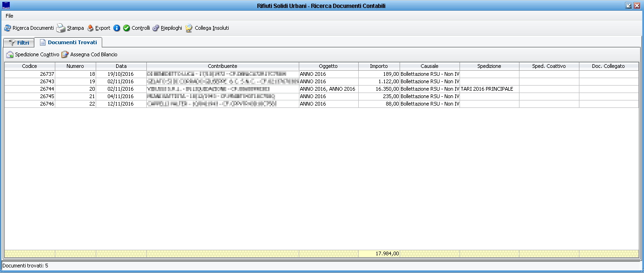Click the Assegna Cod Bilancio icon
This screenshot has height=273, width=644.
pyautogui.click(x=65, y=55)
